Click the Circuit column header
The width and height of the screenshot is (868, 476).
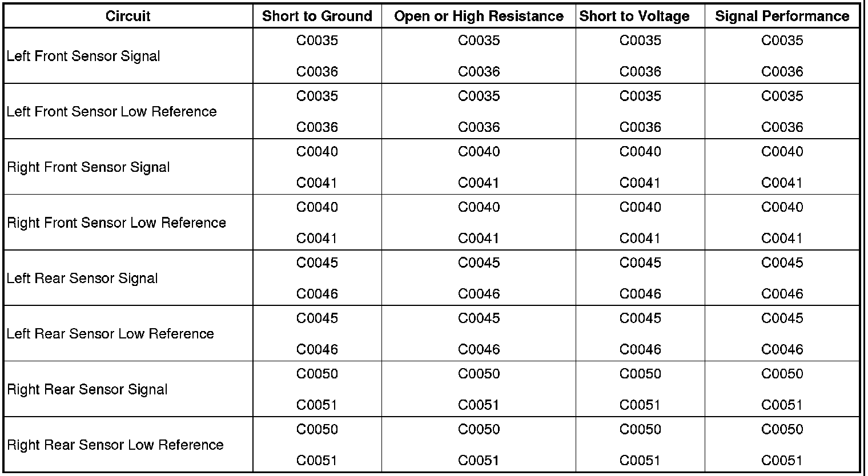(x=128, y=16)
